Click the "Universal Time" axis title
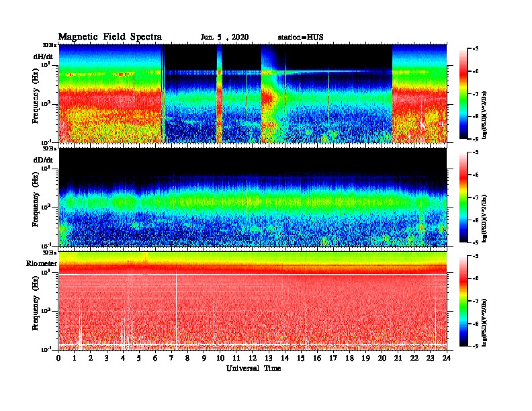 [253, 368]
